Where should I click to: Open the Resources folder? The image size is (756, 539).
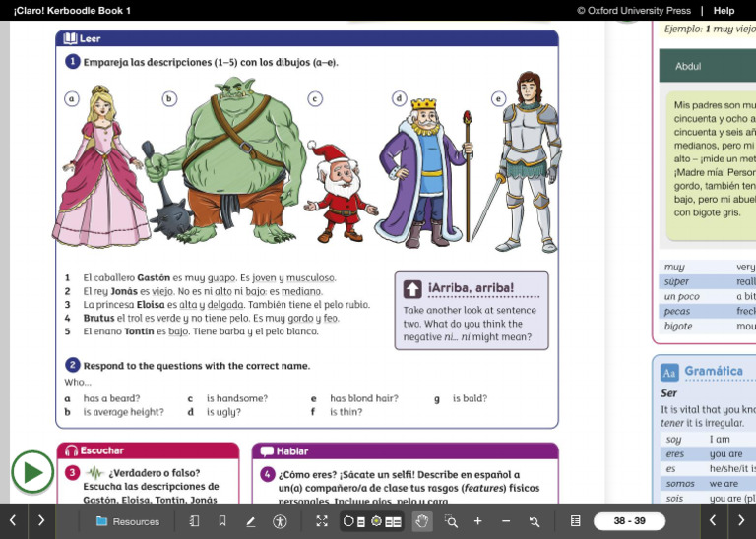[x=127, y=521]
